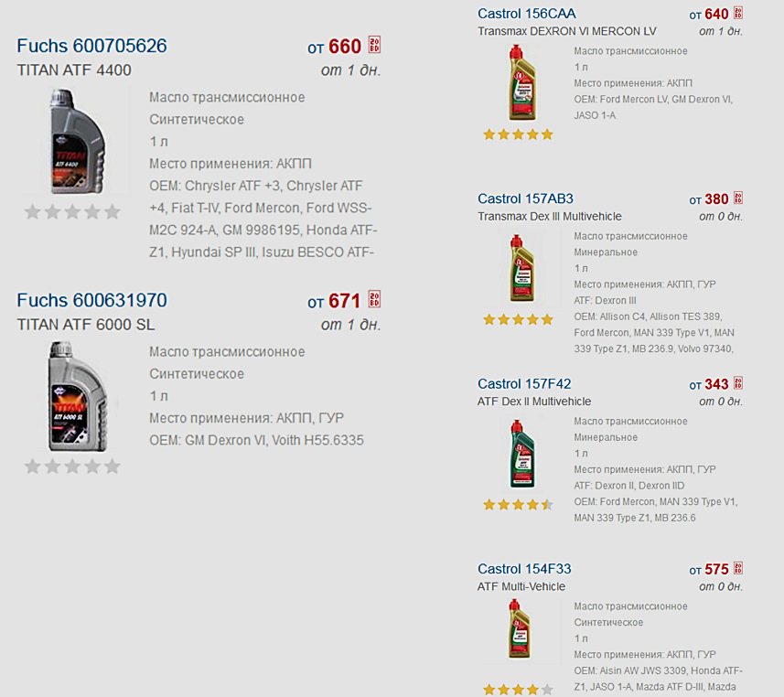The width and height of the screenshot is (784, 697).
Task: Click the Transmax DEXRON VI bottle image
Action: click(x=521, y=82)
